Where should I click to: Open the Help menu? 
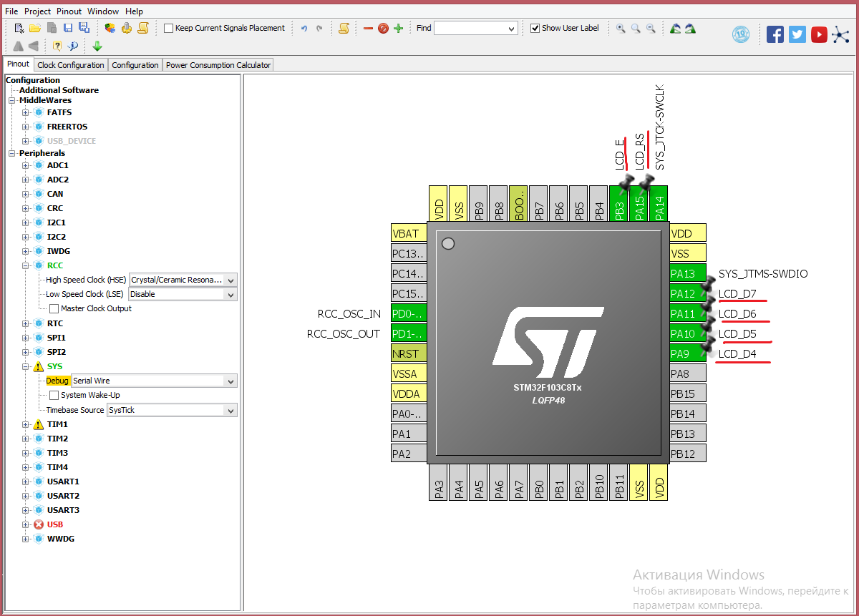[x=134, y=11]
